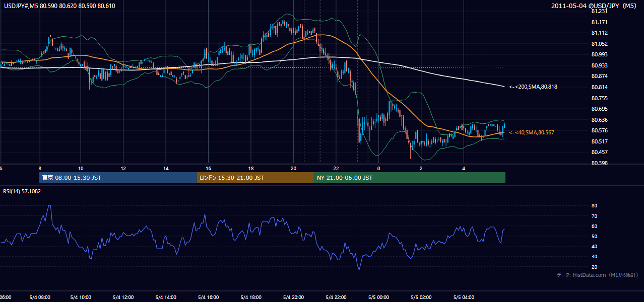This screenshot has width=644, height=302.
Task: Click bottom time label 5/5 02:00
Action: (x=421, y=297)
